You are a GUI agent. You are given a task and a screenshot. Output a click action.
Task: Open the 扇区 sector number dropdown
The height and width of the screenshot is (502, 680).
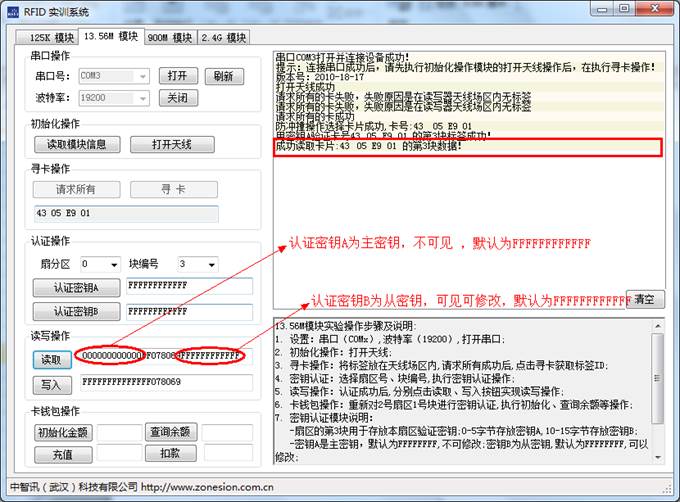[113, 264]
